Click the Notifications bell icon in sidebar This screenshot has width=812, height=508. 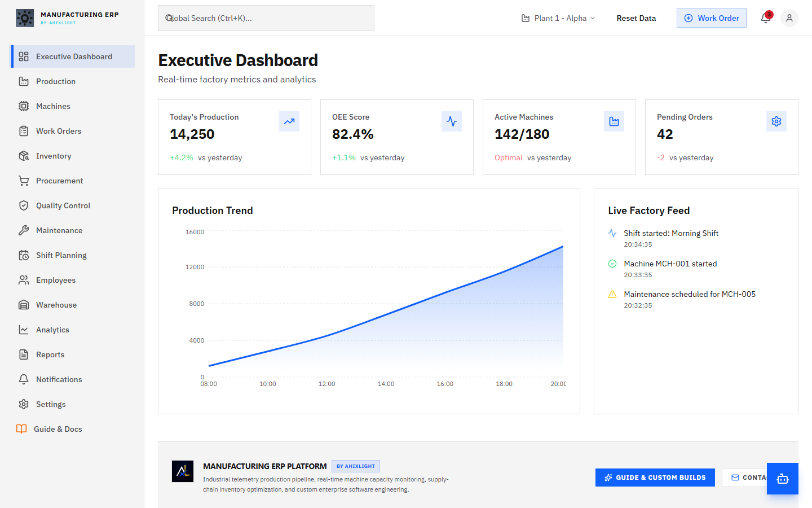(x=24, y=379)
